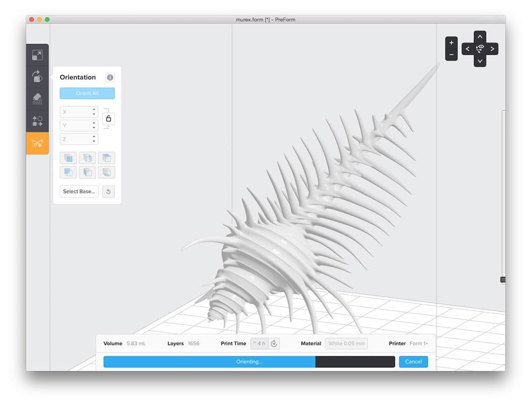
Task: Click the Y rotation input field
Action: (x=79, y=125)
